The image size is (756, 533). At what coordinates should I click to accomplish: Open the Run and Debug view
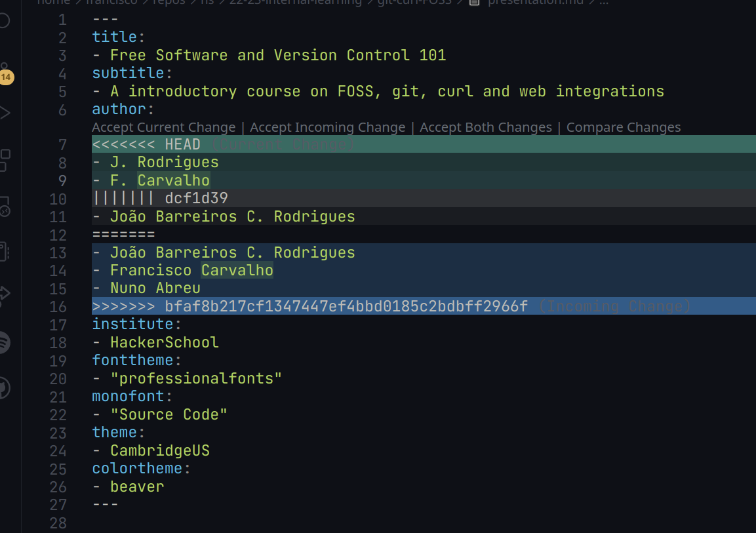tap(5, 113)
